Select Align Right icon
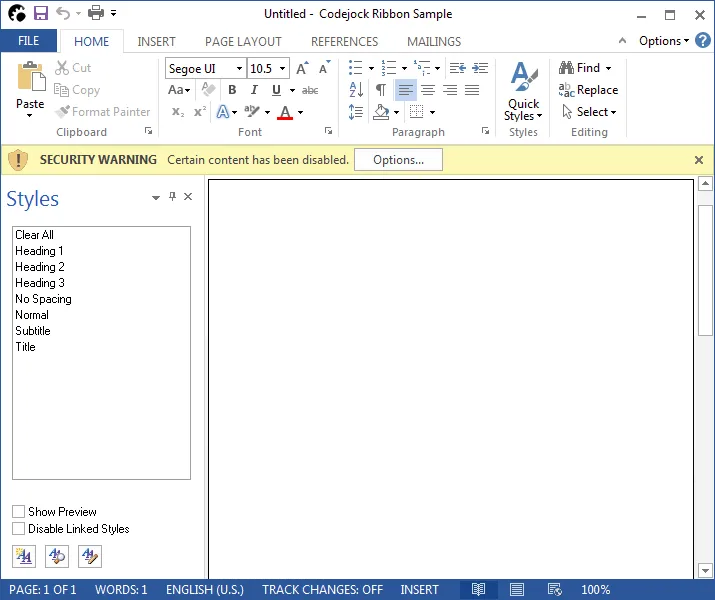715x600 pixels. point(450,90)
